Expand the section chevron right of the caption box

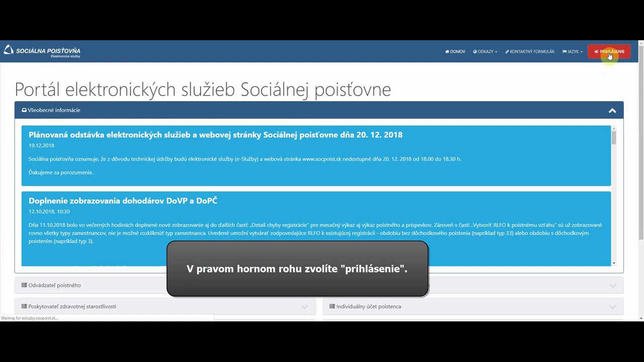click(612, 286)
